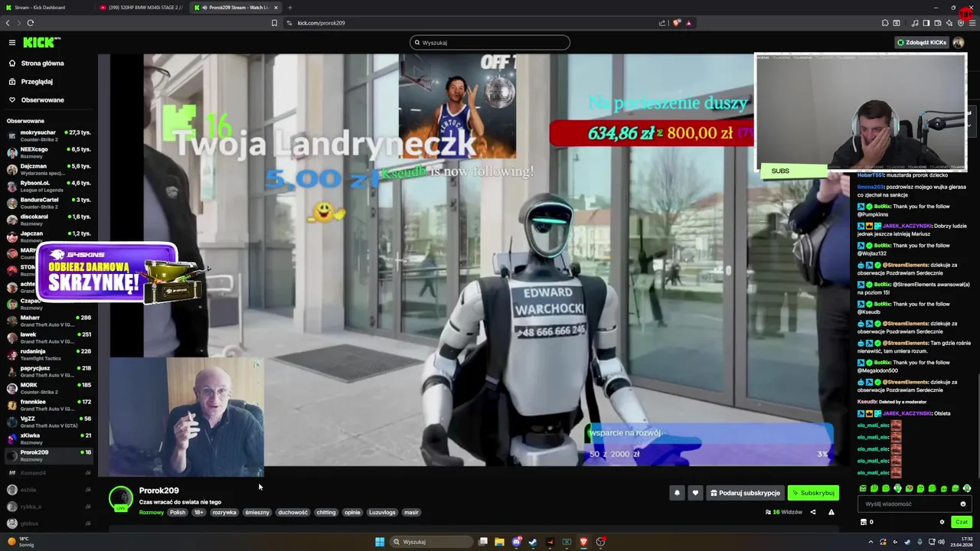
Task: Open rudaninja channel in followed list
Action: [49, 354]
